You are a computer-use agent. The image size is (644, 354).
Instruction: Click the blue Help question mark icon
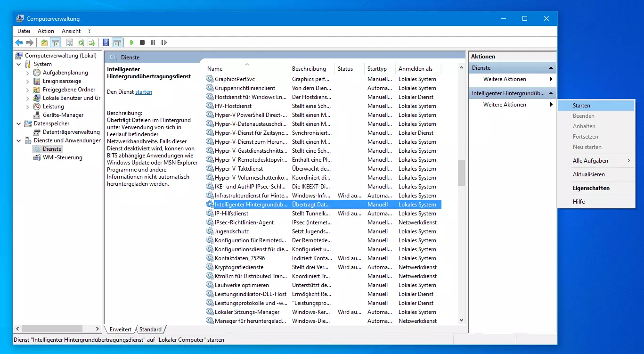point(106,42)
